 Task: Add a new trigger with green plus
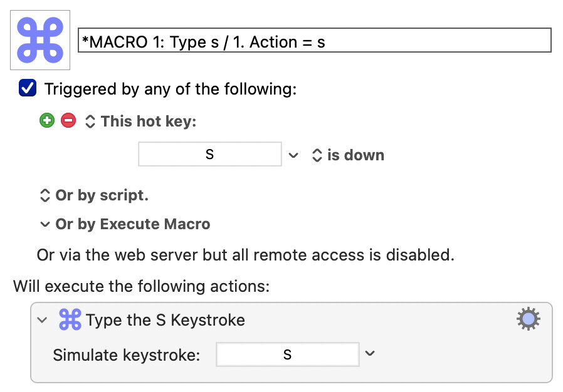(x=47, y=120)
